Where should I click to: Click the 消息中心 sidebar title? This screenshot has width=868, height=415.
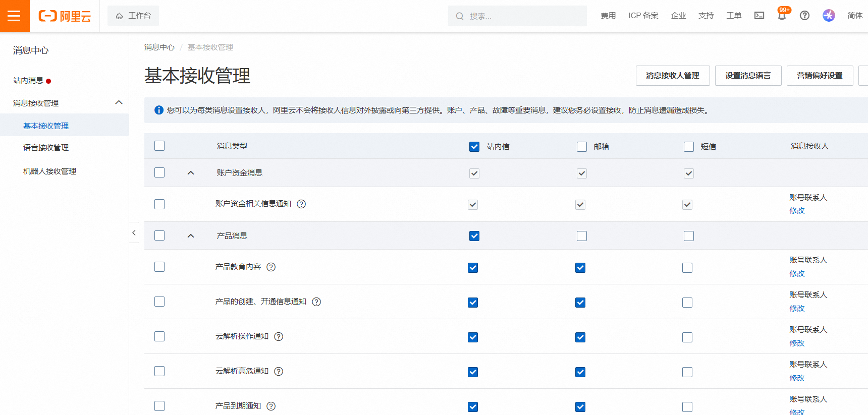[x=31, y=50]
